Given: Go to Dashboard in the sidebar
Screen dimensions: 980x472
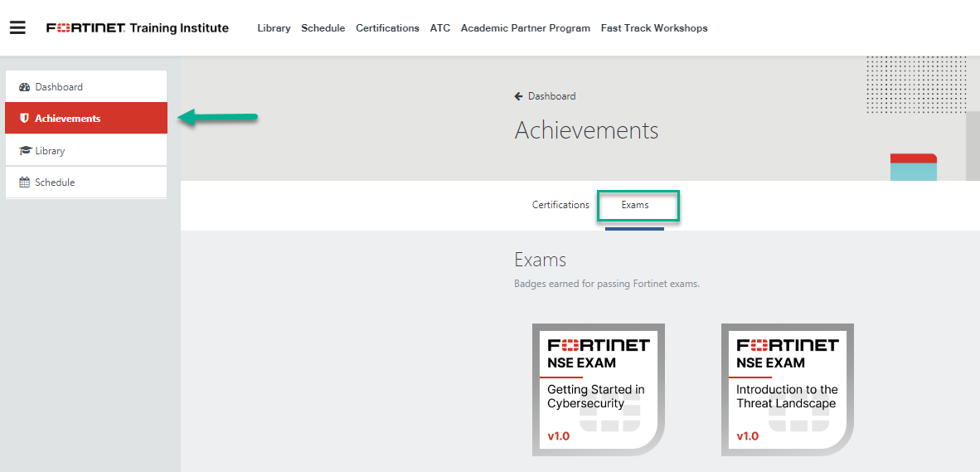Looking at the screenshot, I should click(x=86, y=86).
